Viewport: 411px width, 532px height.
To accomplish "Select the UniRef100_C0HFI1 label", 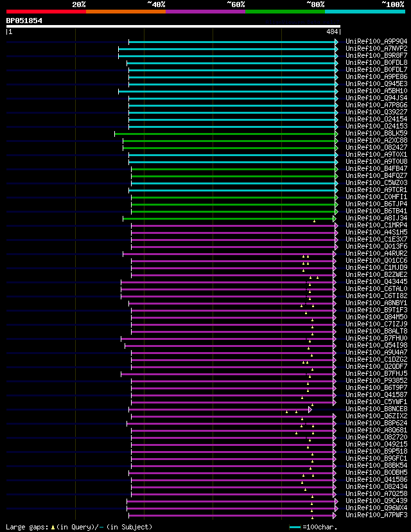I will click(376, 197).
